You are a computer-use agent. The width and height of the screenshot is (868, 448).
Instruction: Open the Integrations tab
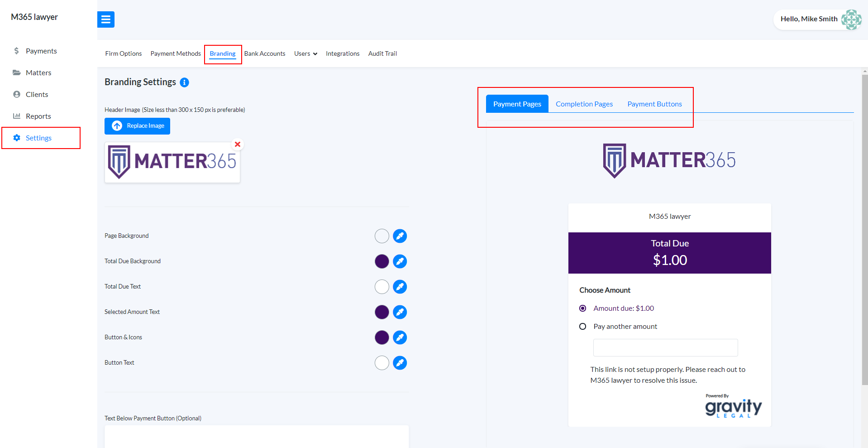tap(343, 53)
